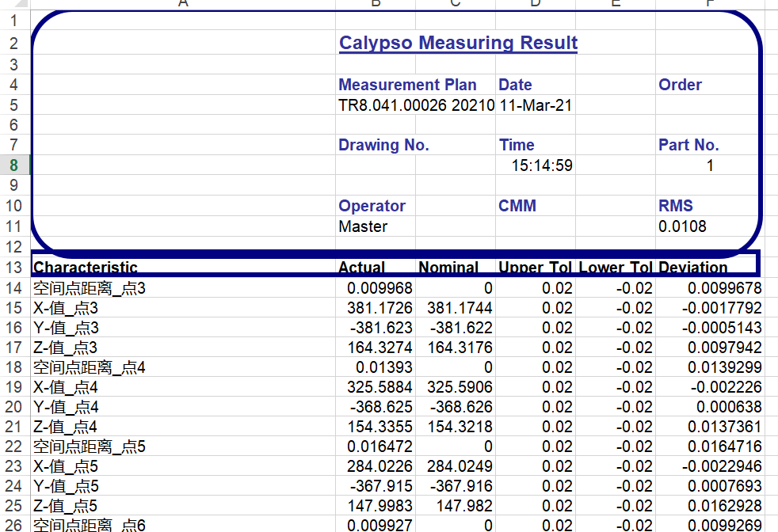Screen dimensions: 778x532
Task: Click the Operator label cell
Action: point(372,206)
